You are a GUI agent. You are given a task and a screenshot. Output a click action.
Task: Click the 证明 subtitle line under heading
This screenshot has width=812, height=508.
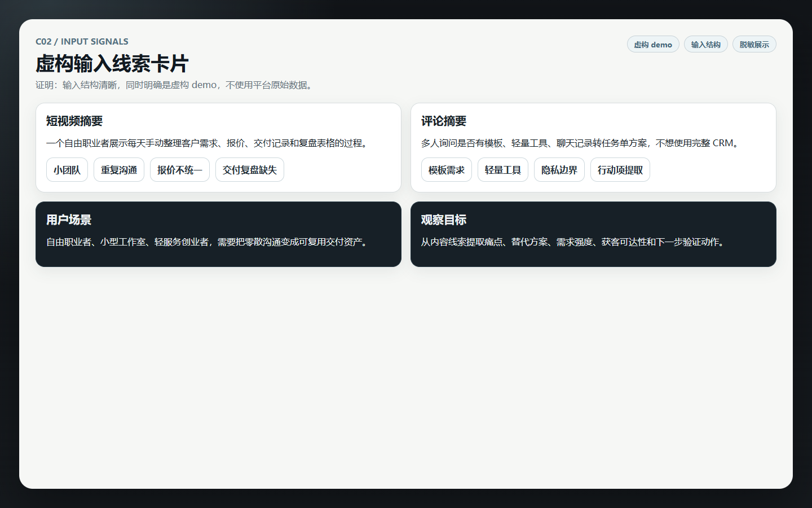coord(175,85)
